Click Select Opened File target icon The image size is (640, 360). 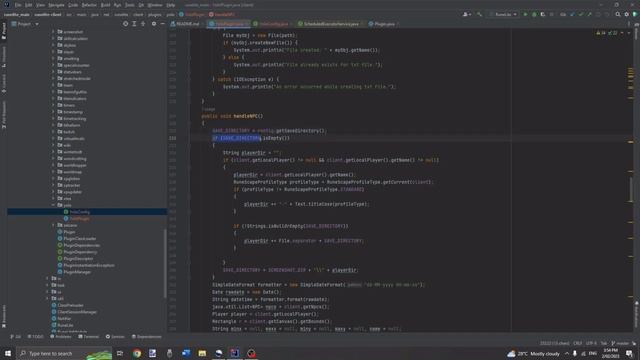click(125, 24)
